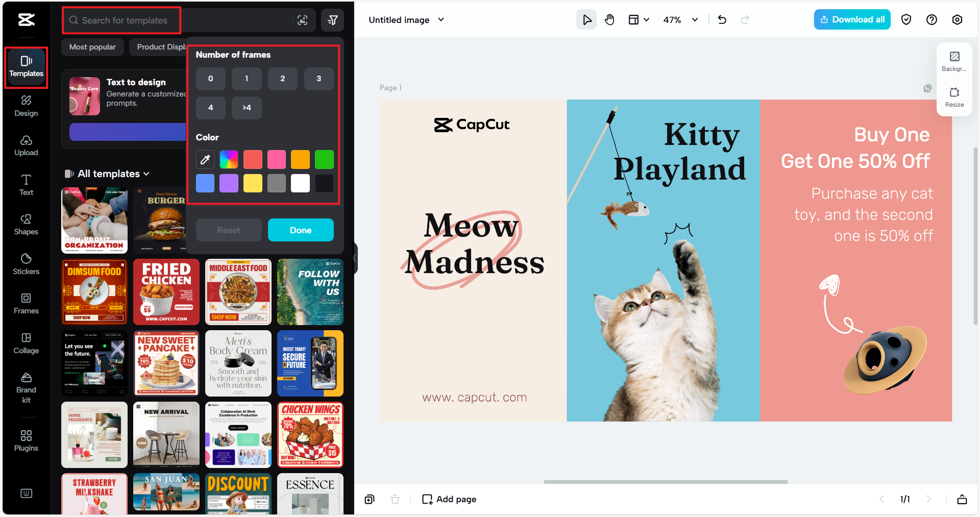Viewport: 980px width, 517px height.
Task: Select the Most popular category chip
Action: click(x=92, y=47)
